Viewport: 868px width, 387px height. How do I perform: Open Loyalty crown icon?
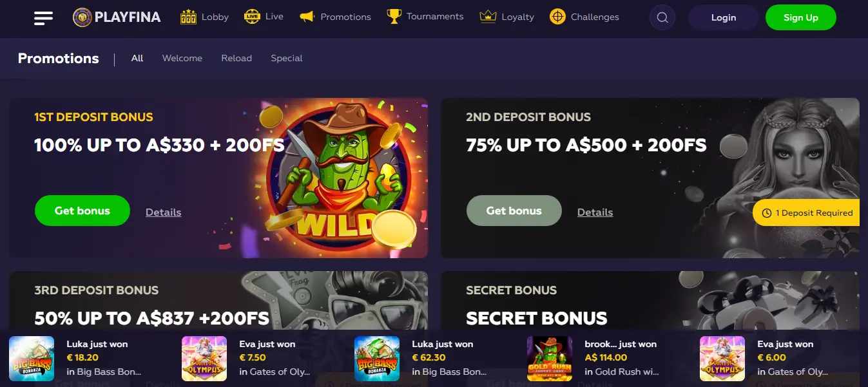tap(488, 17)
